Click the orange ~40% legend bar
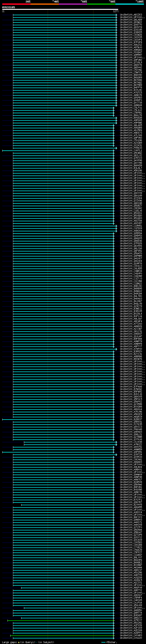 pos(45,4)
